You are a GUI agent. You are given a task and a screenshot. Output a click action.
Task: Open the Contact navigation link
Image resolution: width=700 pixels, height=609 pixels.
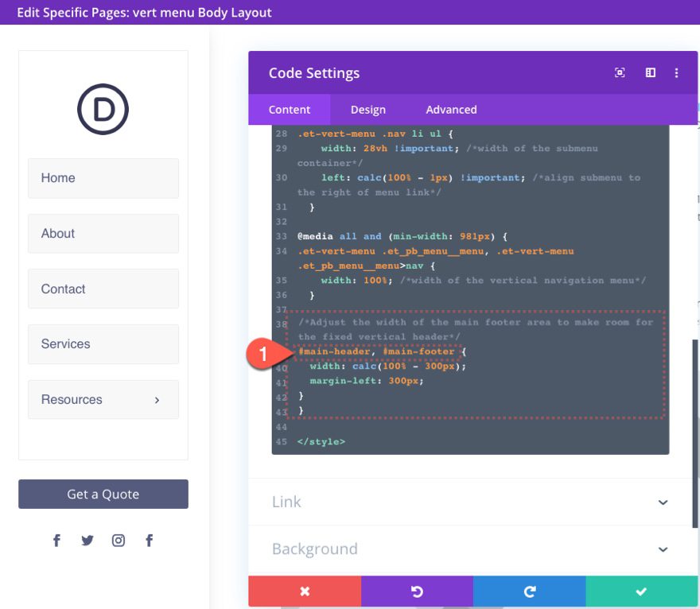click(x=63, y=289)
